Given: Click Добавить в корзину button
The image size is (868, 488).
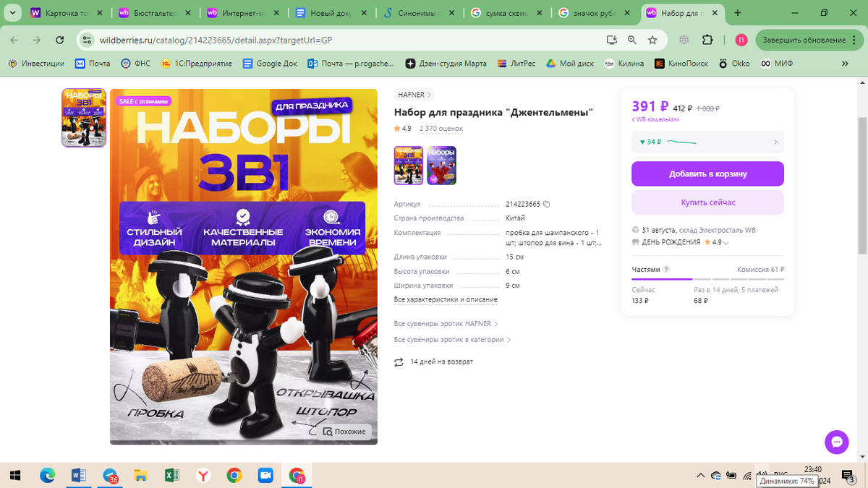Looking at the screenshot, I should point(707,174).
